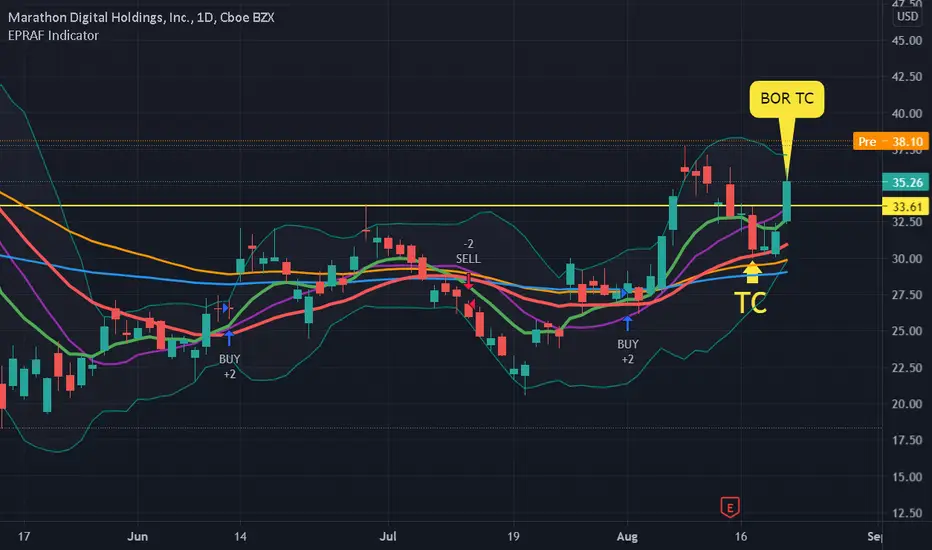
Task: Click the yellow horizontal line at 33.61
Action: pyautogui.click(x=441, y=206)
